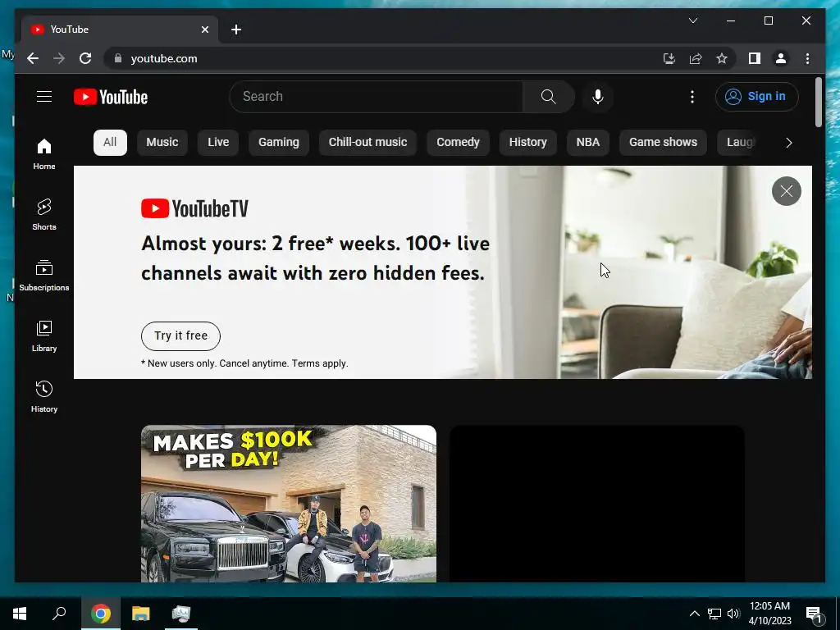Focus the YouTube Search field
The height and width of the screenshot is (630, 840).
click(376, 97)
